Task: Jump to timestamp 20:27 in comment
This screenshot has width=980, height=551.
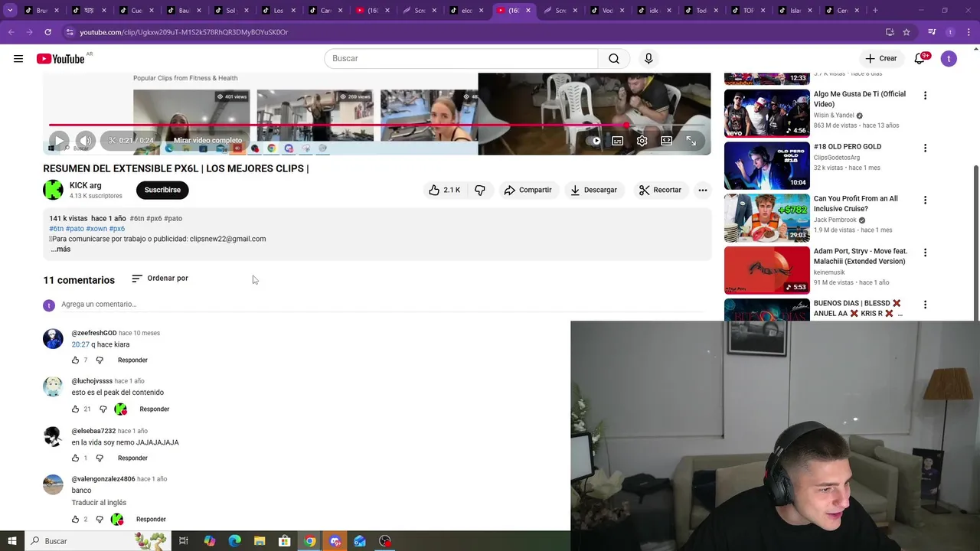Action: pos(80,344)
